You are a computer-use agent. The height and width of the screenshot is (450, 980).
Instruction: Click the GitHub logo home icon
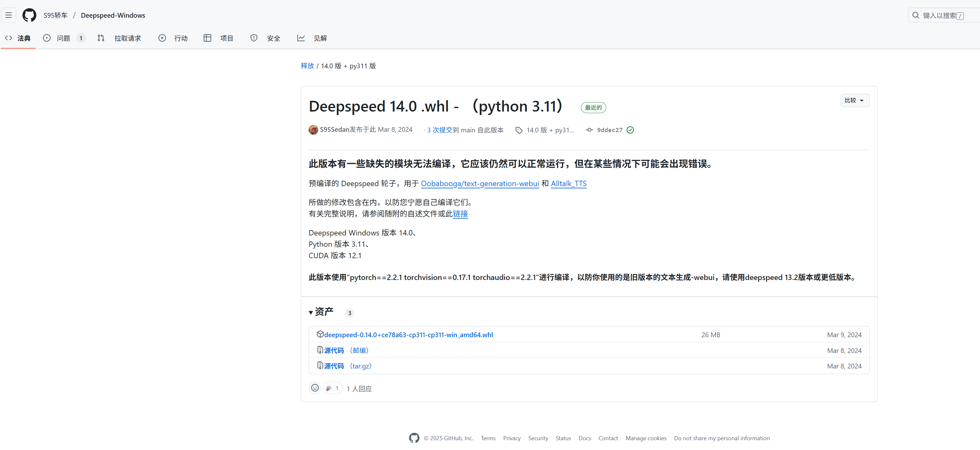(x=29, y=15)
